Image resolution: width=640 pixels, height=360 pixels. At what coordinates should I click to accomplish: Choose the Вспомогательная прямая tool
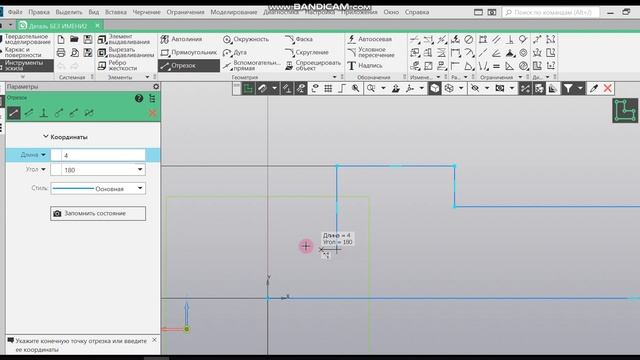[251, 65]
